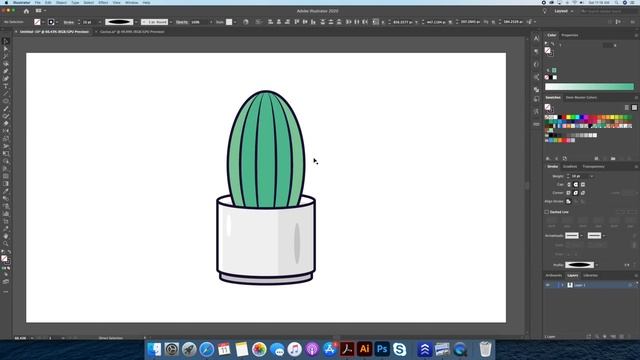The width and height of the screenshot is (640, 360).
Task: Select the Projecting Cap button in Stroke panel
Action: pyautogui.click(x=583, y=184)
